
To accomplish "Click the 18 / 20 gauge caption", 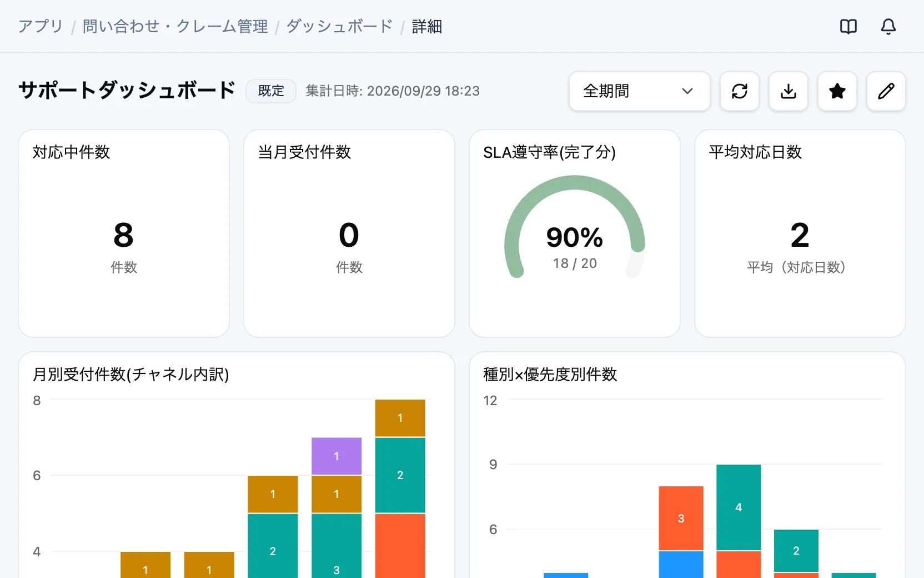I will pyautogui.click(x=575, y=263).
